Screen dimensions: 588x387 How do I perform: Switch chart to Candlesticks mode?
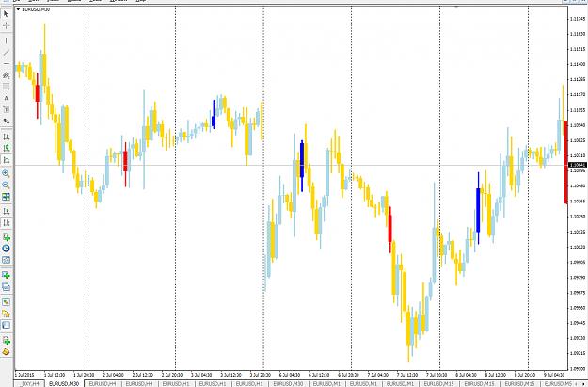[6, 149]
